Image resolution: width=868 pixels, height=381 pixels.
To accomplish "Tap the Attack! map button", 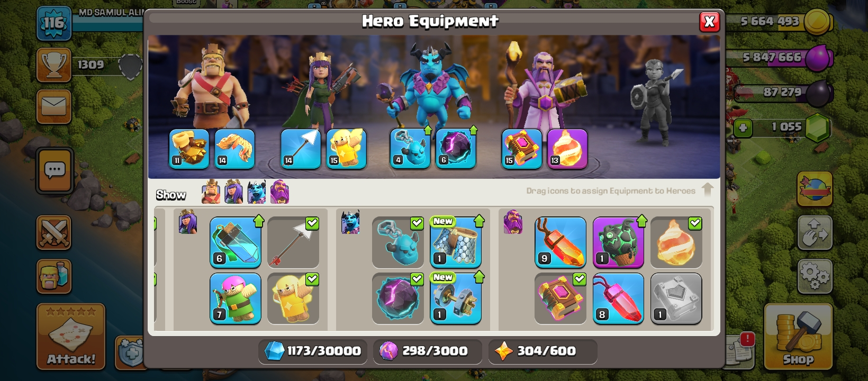I will [x=71, y=337].
